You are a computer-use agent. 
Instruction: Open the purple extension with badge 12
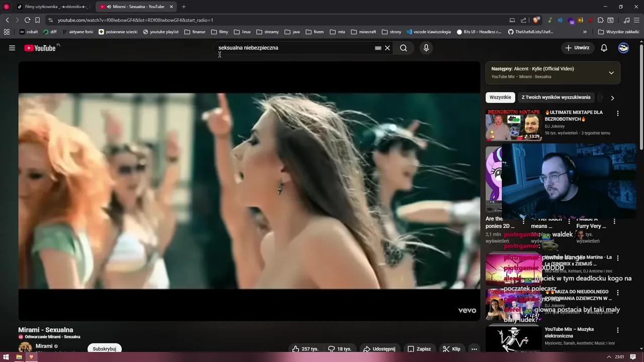[x=571, y=21]
